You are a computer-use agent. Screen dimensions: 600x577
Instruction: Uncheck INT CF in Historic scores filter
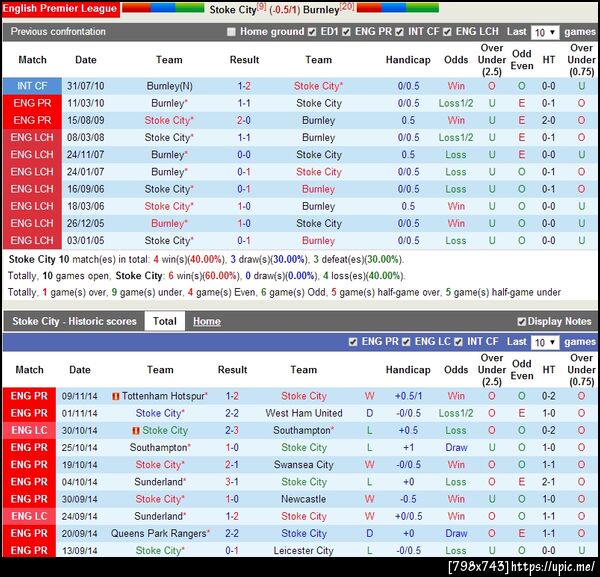pyautogui.click(x=458, y=342)
